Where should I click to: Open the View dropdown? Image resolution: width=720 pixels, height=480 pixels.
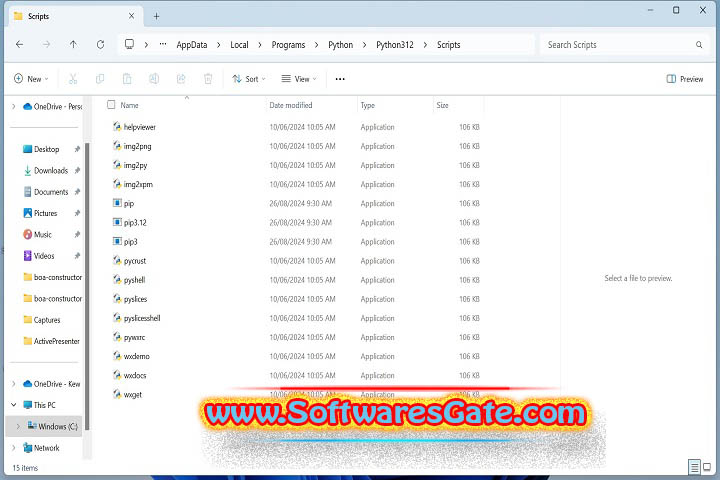point(299,79)
